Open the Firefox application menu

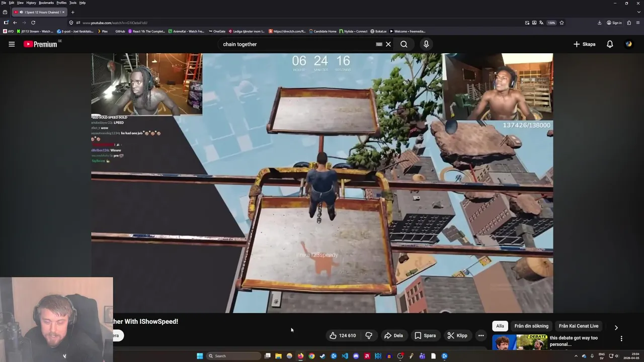click(x=638, y=23)
